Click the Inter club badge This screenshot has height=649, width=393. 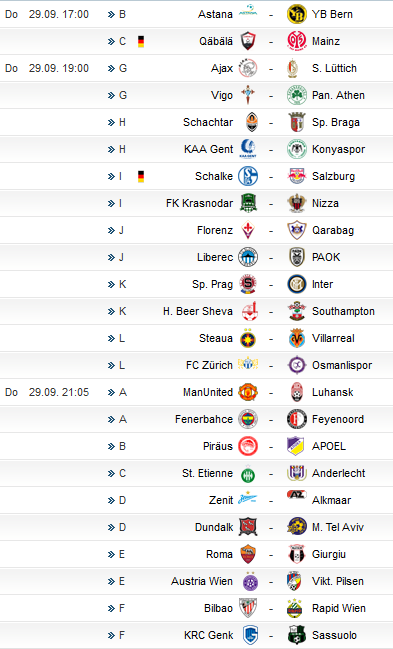[297, 284]
